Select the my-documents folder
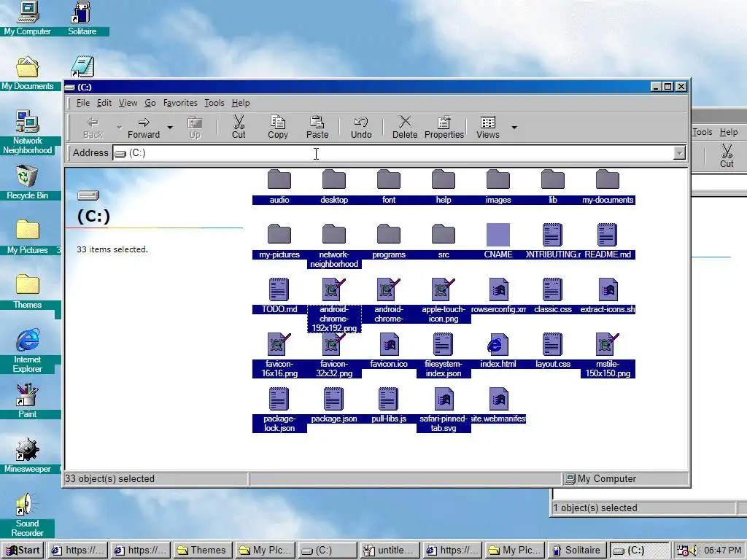Image resolution: width=747 pixels, height=560 pixels. point(608,186)
